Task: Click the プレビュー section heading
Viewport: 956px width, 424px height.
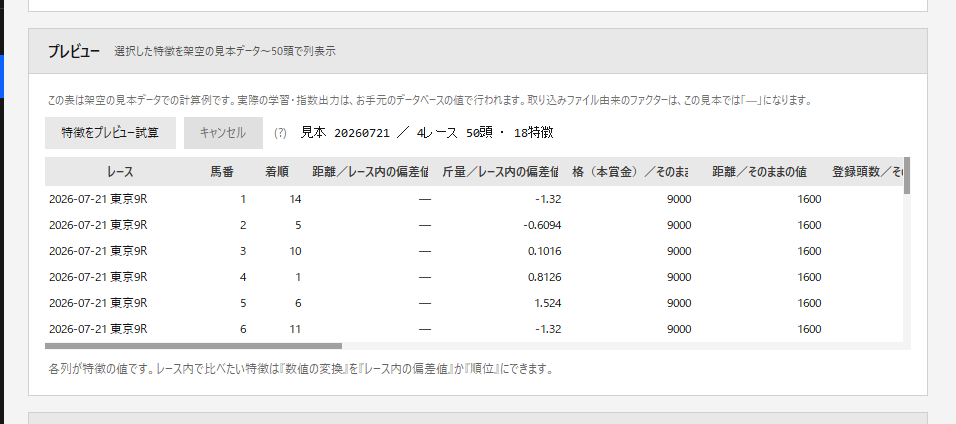Action: (x=74, y=51)
